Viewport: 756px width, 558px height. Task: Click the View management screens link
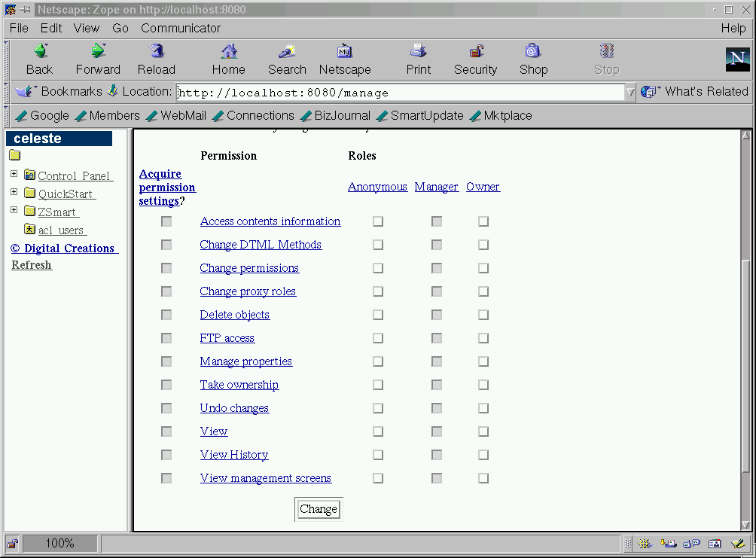[x=266, y=478]
